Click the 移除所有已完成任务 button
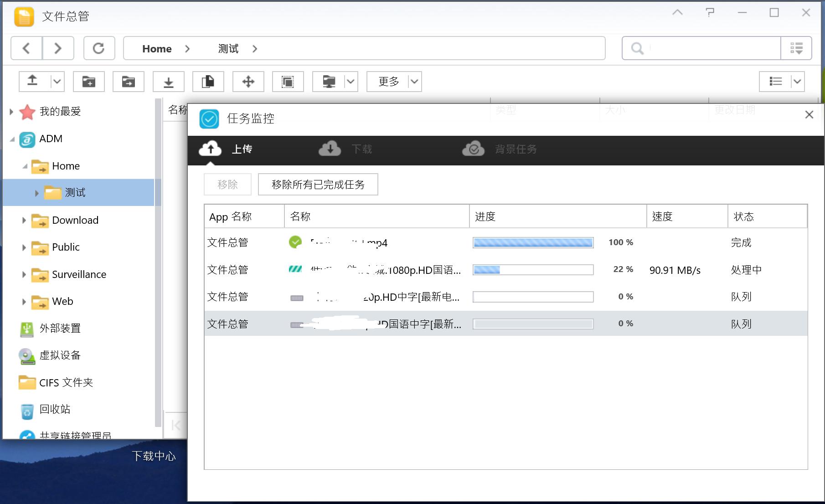This screenshot has width=825, height=504. point(318,184)
